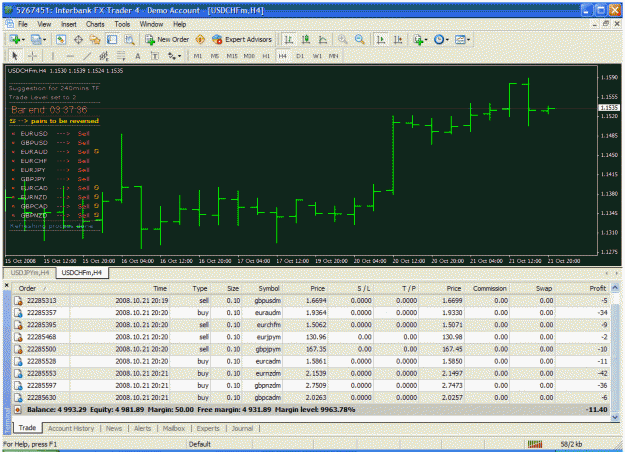Switch chart to H1 timeframe
The height and width of the screenshot is (452, 625).
[266, 56]
